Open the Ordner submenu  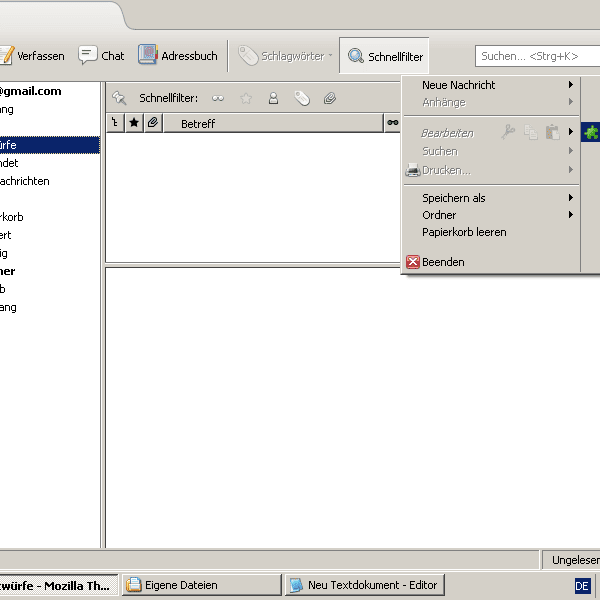(x=491, y=215)
